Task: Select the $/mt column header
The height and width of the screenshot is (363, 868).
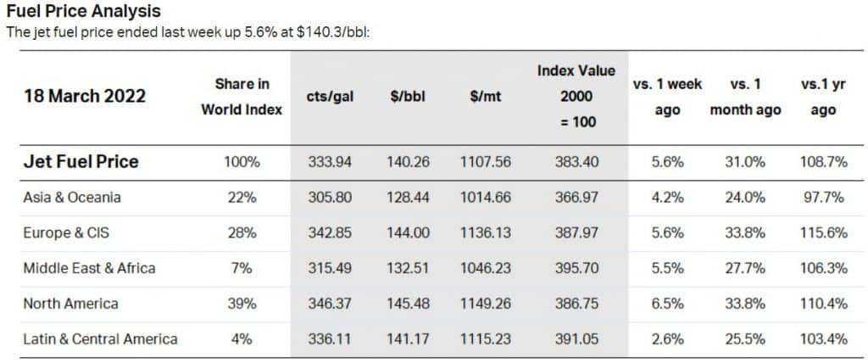Action: [x=485, y=97]
